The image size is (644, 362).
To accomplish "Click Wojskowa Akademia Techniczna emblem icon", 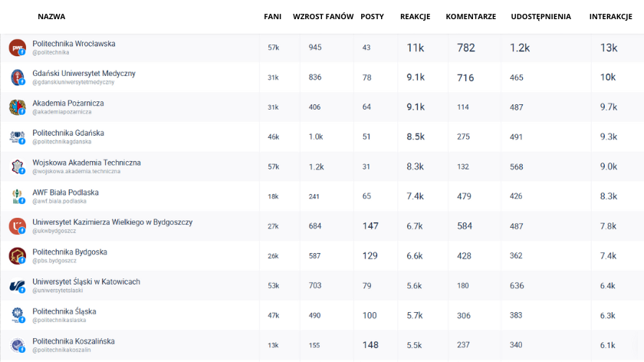I will tap(17, 166).
